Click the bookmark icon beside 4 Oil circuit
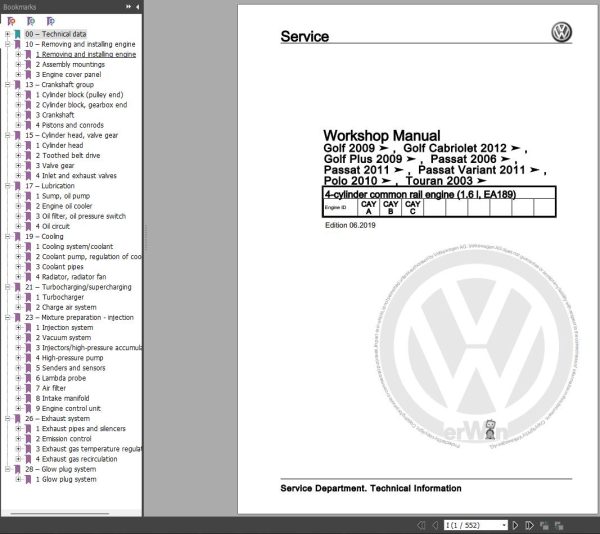This screenshot has width=600, height=534. (28, 226)
